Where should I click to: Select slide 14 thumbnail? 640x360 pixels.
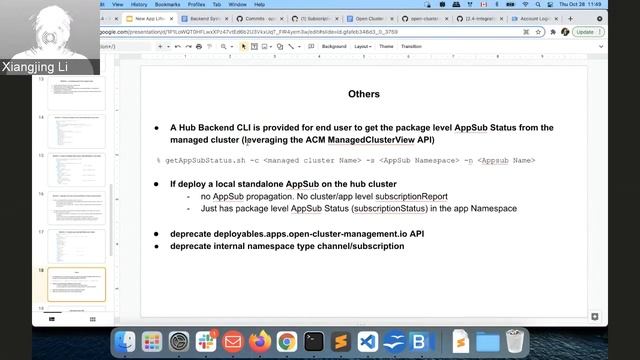point(76,131)
